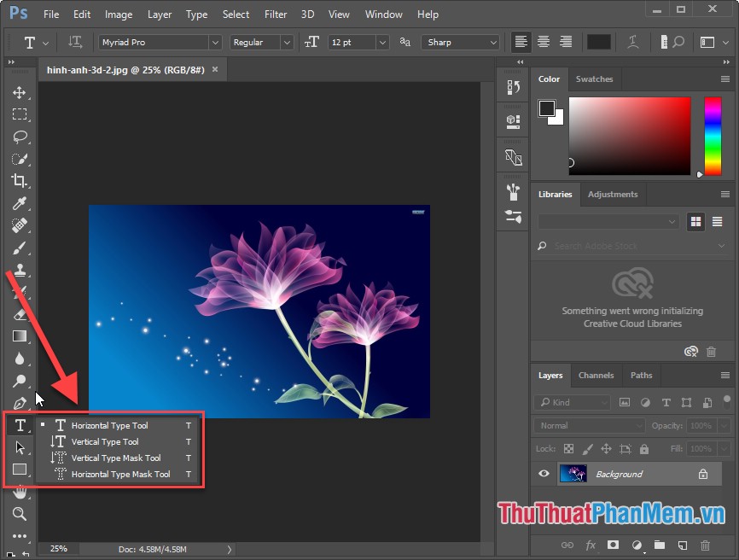Viewport: 739px width, 560px height.
Task: Switch to the Channels tab
Action: pos(596,376)
